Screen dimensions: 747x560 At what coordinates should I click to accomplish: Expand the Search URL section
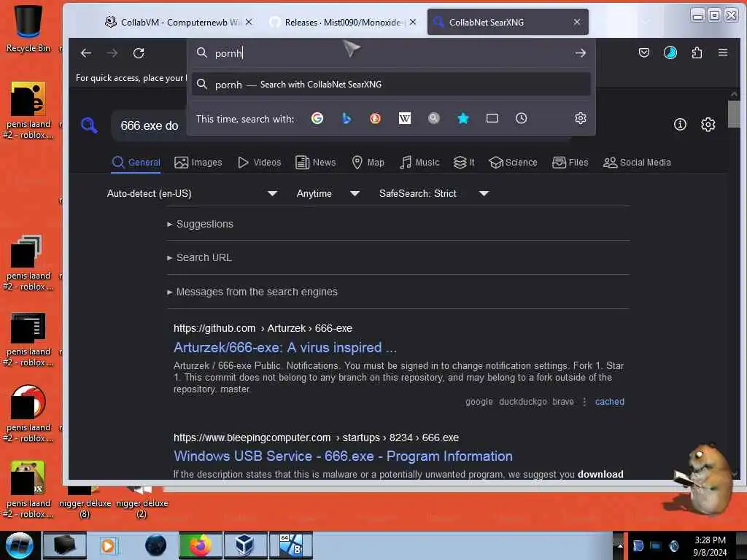point(199,257)
